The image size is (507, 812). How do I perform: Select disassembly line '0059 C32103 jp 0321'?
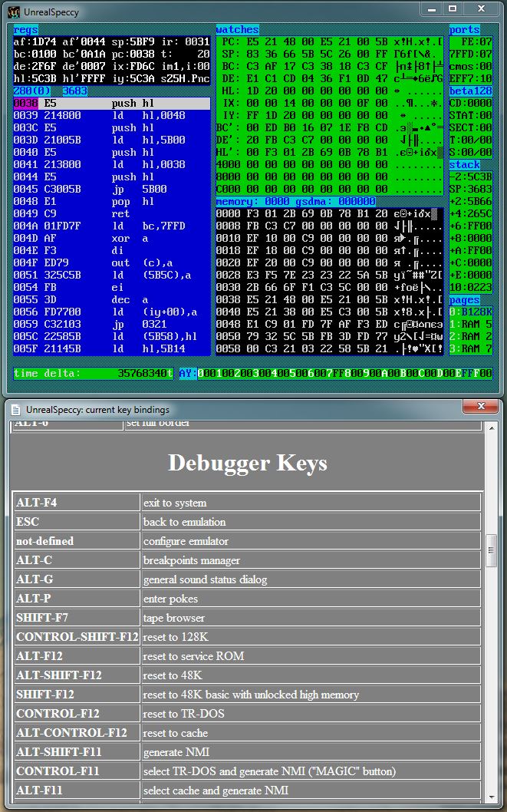coord(112,324)
